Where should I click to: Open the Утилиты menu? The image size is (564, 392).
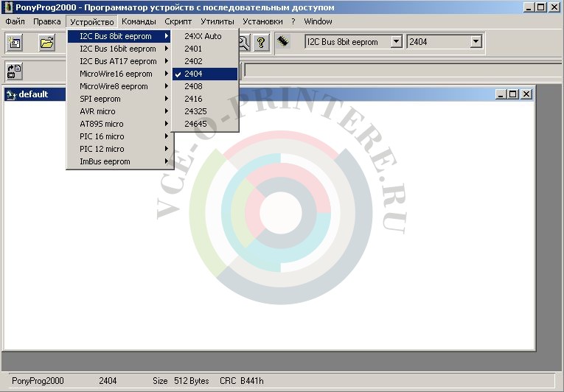(217, 21)
